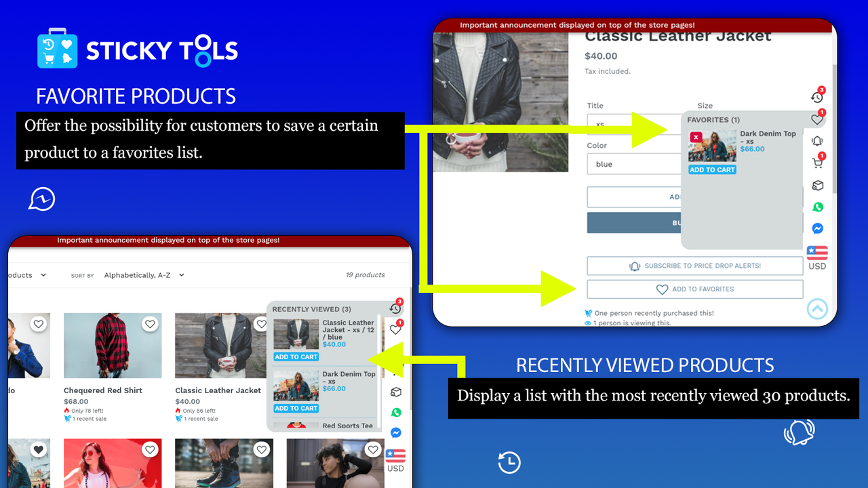Toggle heart on curly-haired woman product card
The image size is (868, 488).
pyautogui.click(x=372, y=449)
